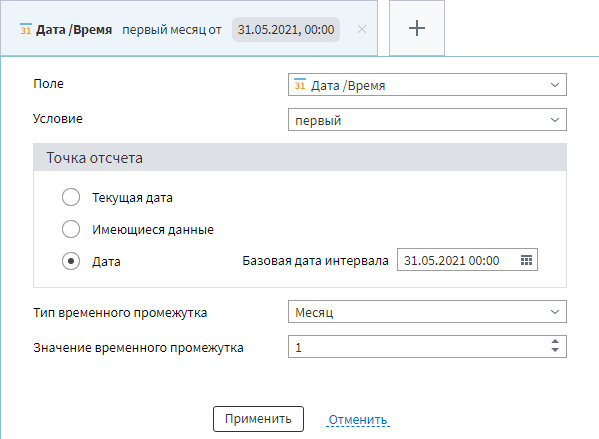Click the Условие label
The height and width of the screenshot is (439, 599).
(58, 119)
